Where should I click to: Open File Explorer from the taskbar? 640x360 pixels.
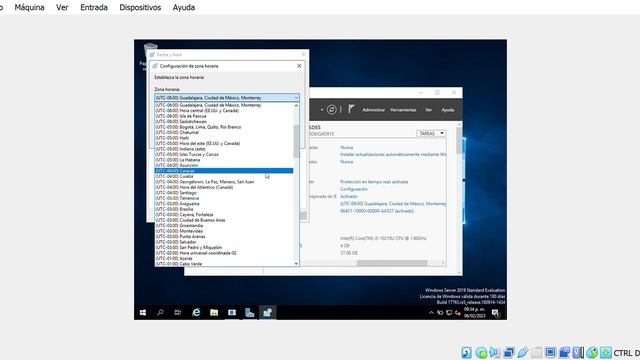tap(214, 313)
